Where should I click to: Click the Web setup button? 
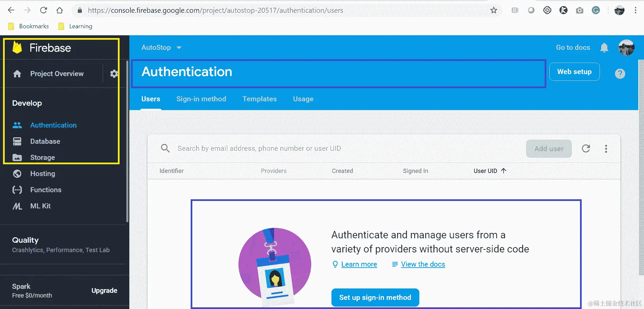pos(574,72)
